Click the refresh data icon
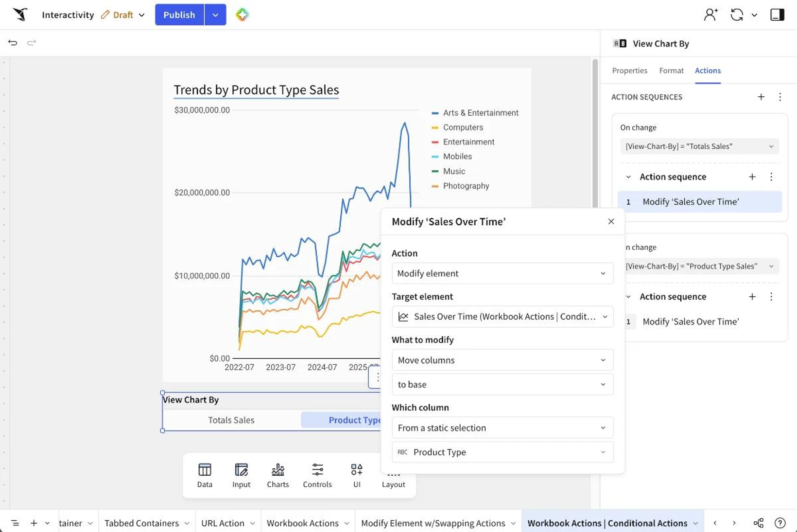 coord(737,15)
